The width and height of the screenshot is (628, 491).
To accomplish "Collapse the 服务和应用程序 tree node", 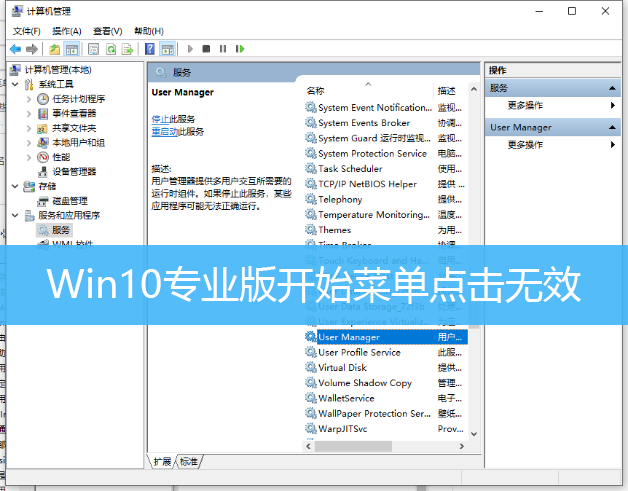I will pos(15,215).
